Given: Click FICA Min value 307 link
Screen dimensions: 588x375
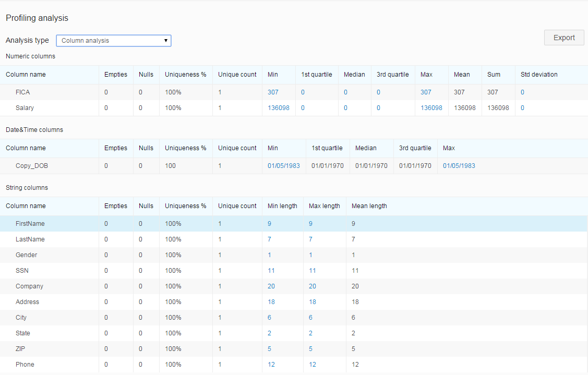Looking at the screenshot, I should click(273, 92).
